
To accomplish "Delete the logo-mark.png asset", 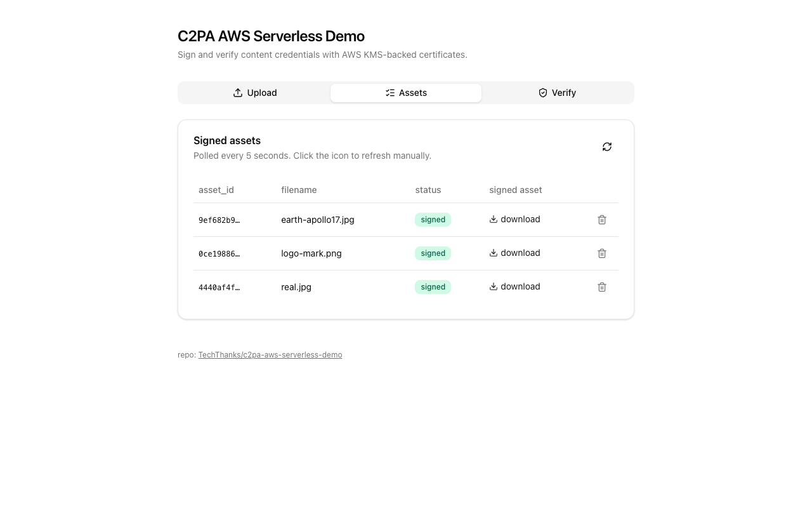I will (x=602, y=253).
